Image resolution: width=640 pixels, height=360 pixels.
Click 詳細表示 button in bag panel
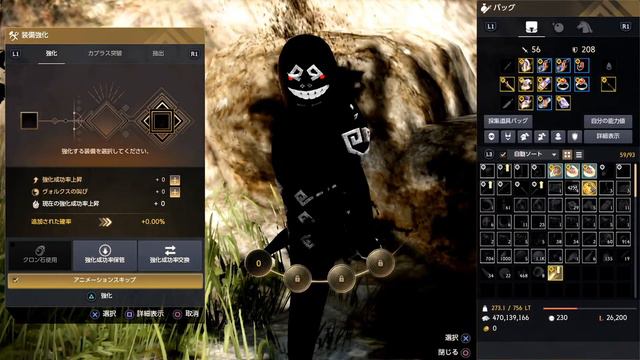point(608,136)
